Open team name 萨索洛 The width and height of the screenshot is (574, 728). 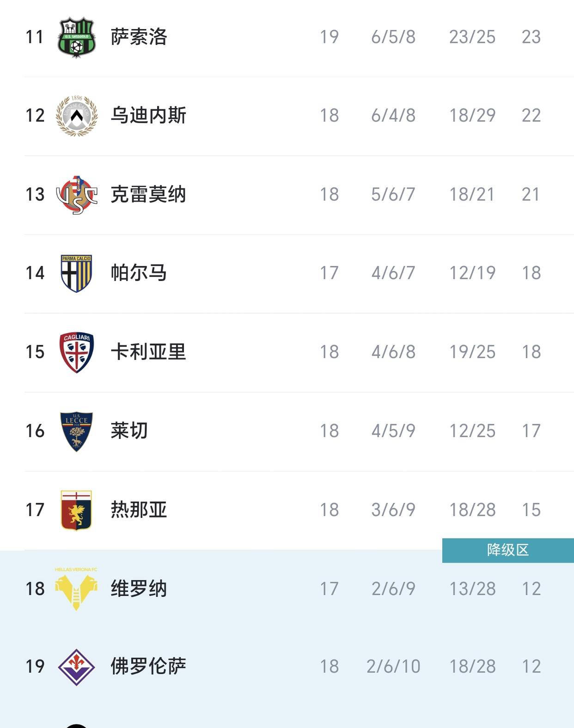tap(139, 37)
